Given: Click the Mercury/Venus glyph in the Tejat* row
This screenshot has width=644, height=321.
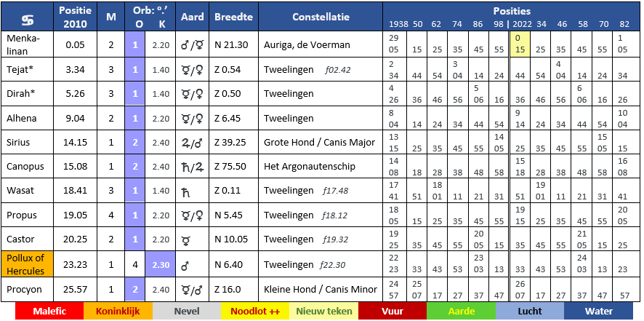Looking at the screenshot, I should click(192, 70).
